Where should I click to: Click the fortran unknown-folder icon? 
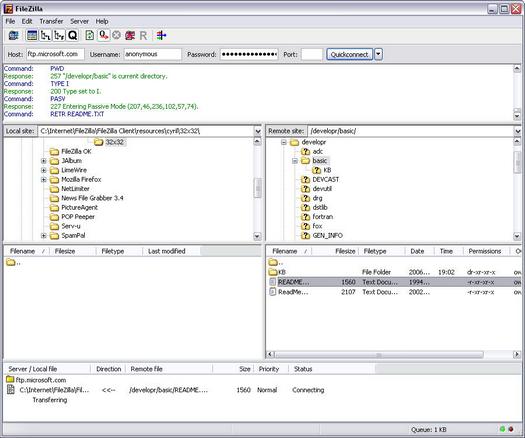pos(305,217)
